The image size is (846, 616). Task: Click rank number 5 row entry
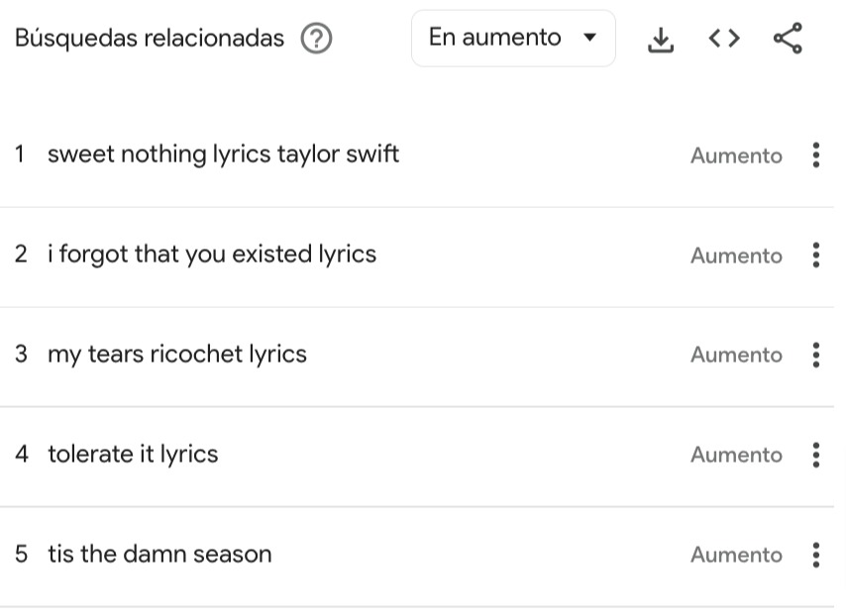click(x=21, y=554)
